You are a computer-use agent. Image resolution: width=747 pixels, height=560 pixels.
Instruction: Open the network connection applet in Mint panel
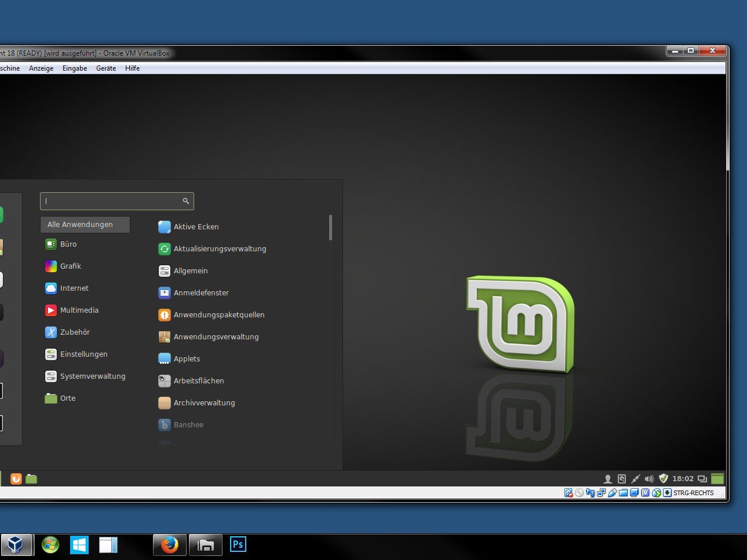pyautogui.click(x=636, y=479)
